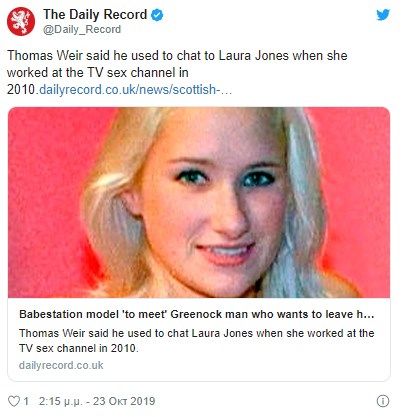Click the Twitter bird logo
This screenshot has width=403, height=417.
[x=383, y=15]
